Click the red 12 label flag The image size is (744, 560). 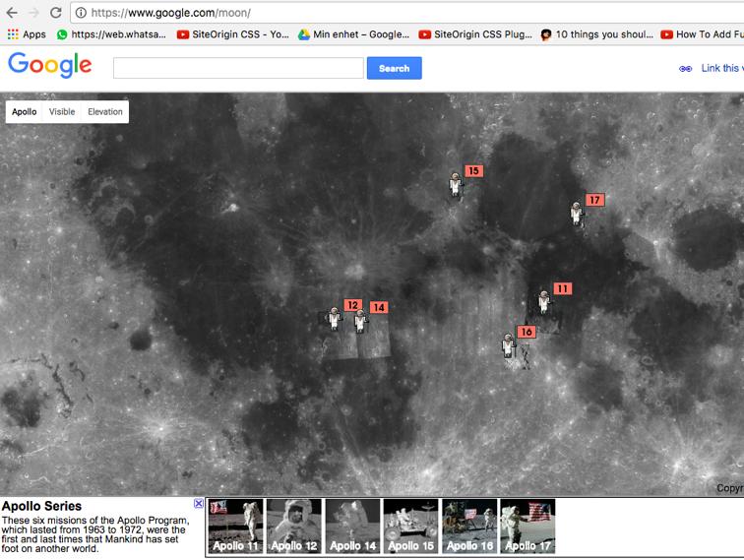point(352,305)
